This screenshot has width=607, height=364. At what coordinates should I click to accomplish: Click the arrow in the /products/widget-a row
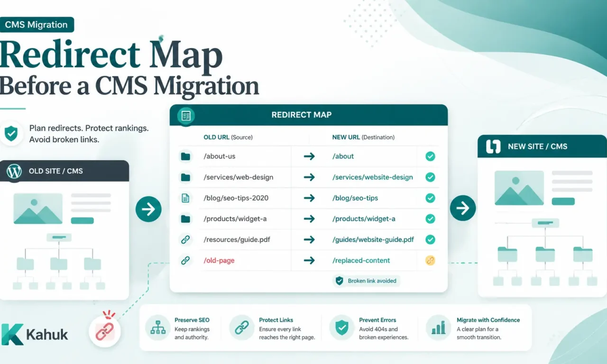tap(309, 219)
